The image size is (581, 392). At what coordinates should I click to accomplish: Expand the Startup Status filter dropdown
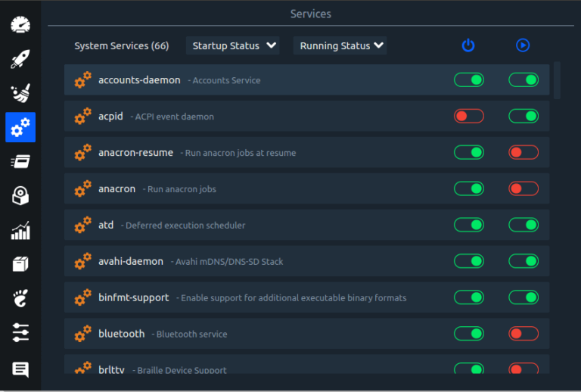233,45
